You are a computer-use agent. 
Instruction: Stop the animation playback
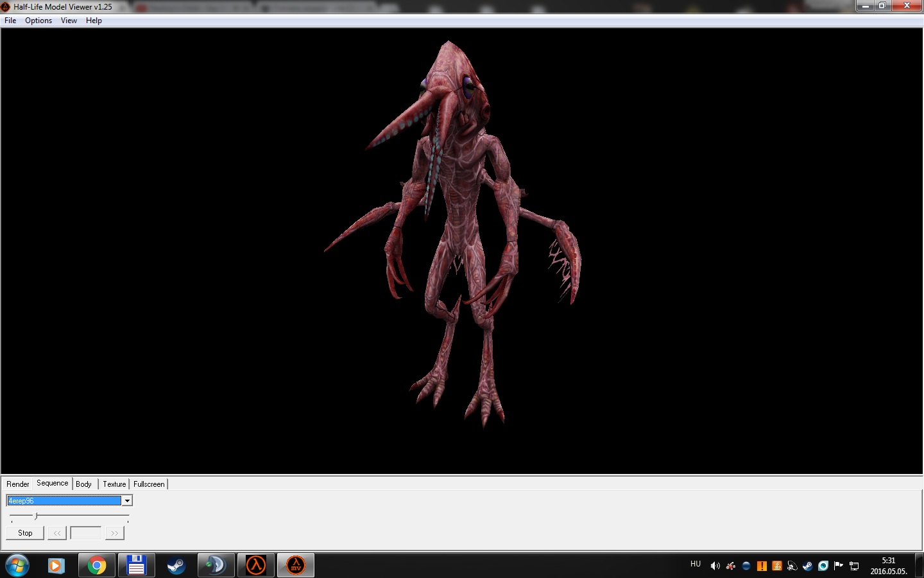point(25,533)
